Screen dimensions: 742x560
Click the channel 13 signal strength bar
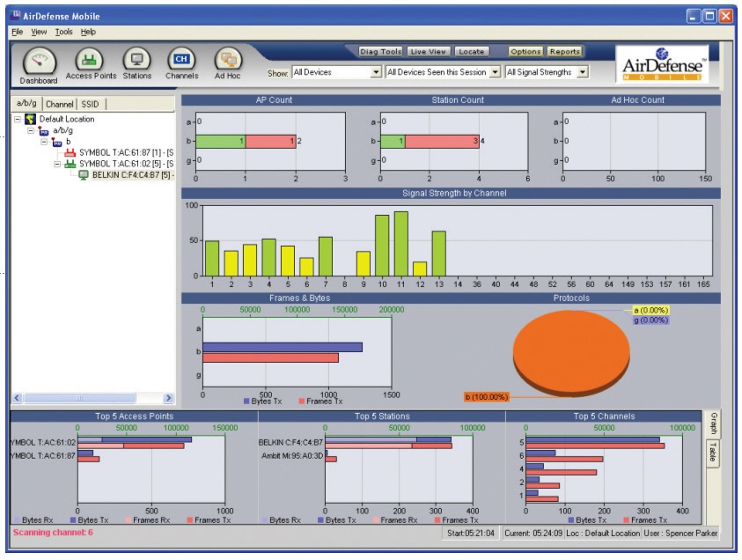click(x=439, y=254)
